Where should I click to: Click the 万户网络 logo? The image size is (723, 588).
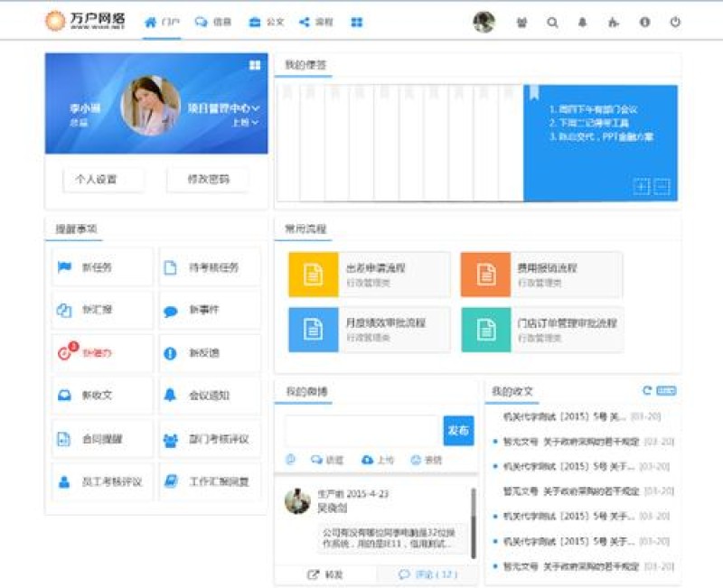[85, 21]
